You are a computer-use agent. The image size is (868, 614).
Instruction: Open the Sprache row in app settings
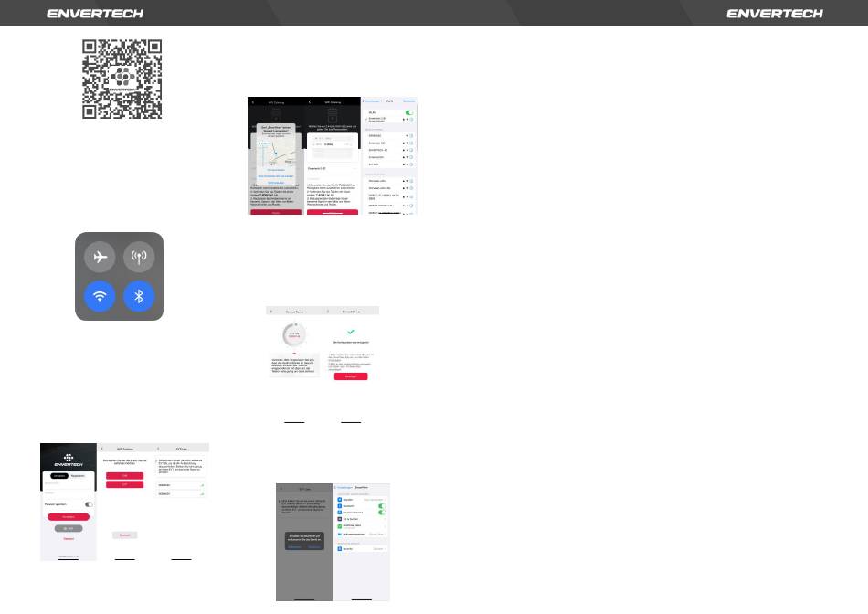point(362,548)
